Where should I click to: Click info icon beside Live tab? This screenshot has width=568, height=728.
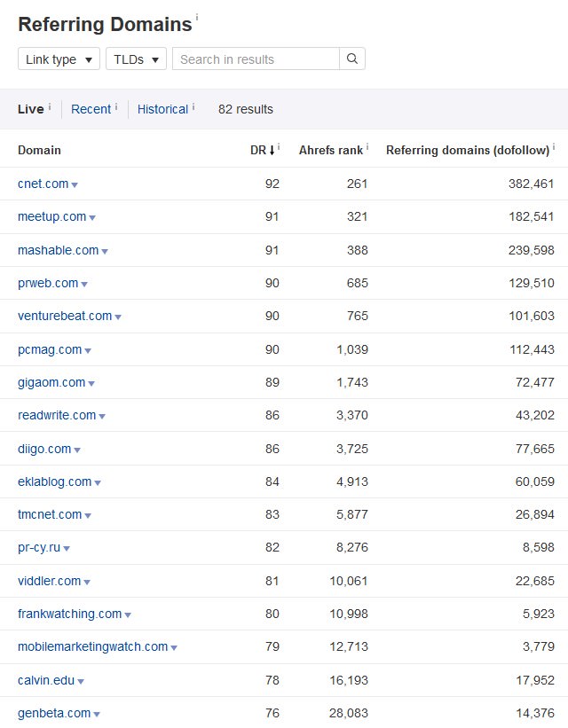pos(50,107)
